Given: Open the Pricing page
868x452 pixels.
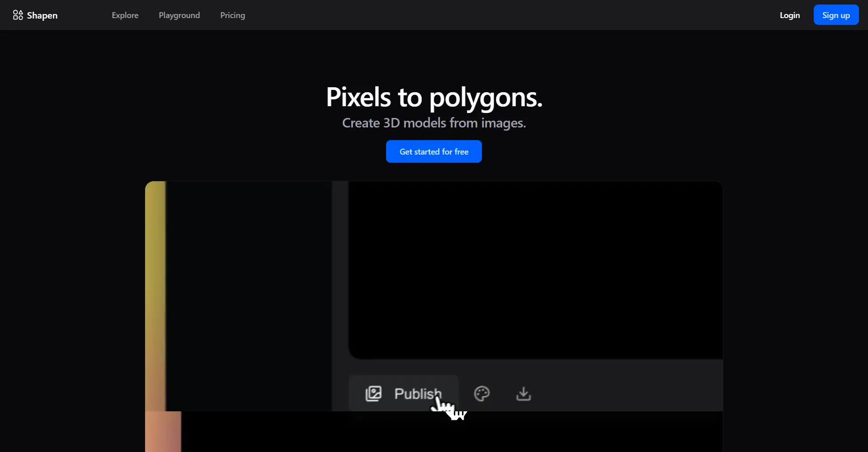Looking at the screenshot, I should 232,15.
